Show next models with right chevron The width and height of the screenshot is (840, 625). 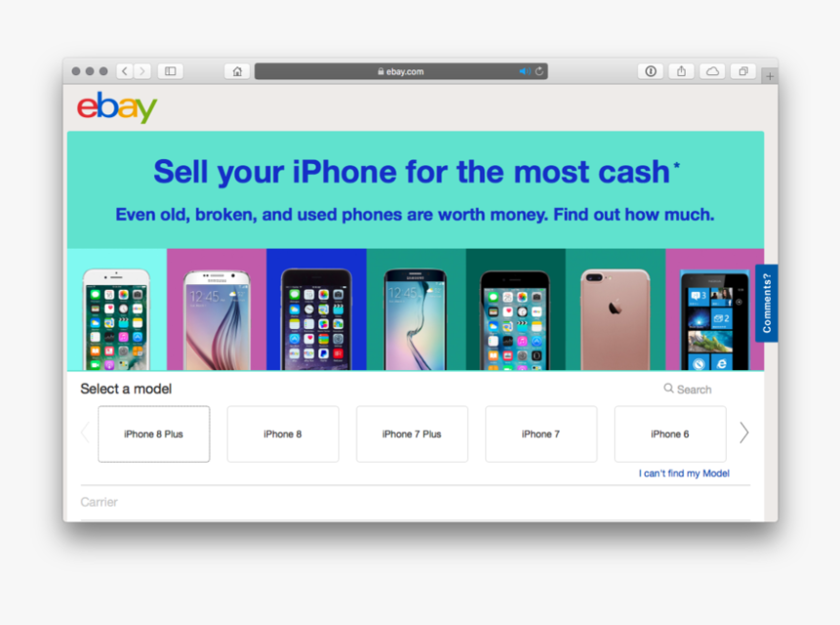tap(743, 433)
